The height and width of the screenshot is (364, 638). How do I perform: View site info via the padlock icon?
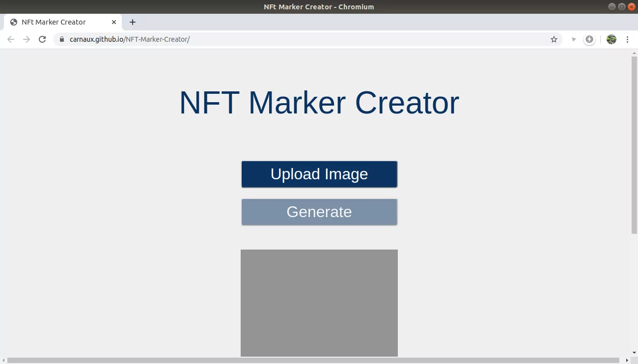point(62,39)
